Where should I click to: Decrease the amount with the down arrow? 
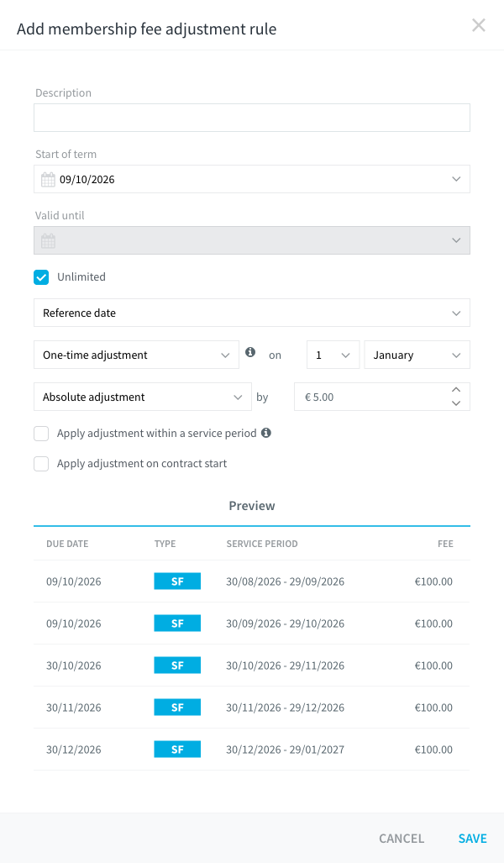[x=456, y=403]
